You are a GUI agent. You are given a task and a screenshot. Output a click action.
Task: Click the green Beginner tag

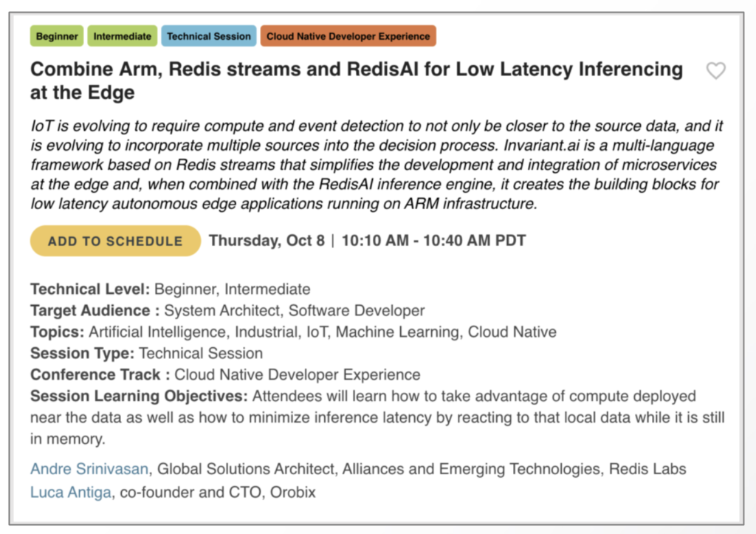point(57,36)
